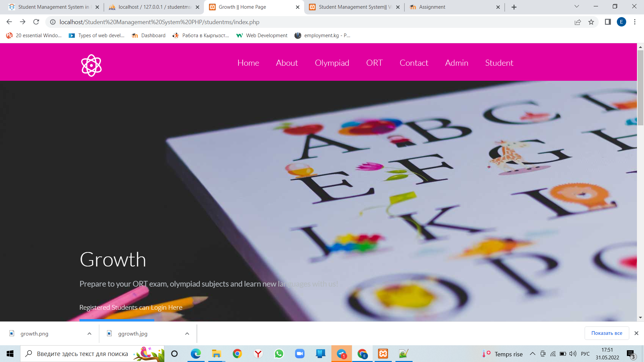Click the atom logo in the header
Viewport: 644px width, 362px height.
(91, 65)
